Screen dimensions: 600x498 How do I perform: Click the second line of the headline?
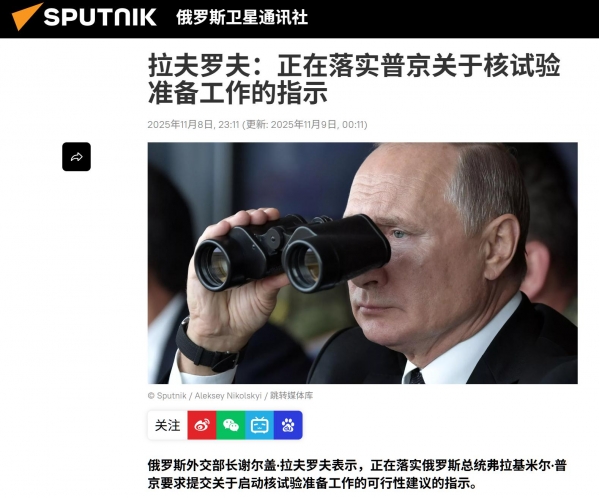pyautogui.click(x=238, y=93)
